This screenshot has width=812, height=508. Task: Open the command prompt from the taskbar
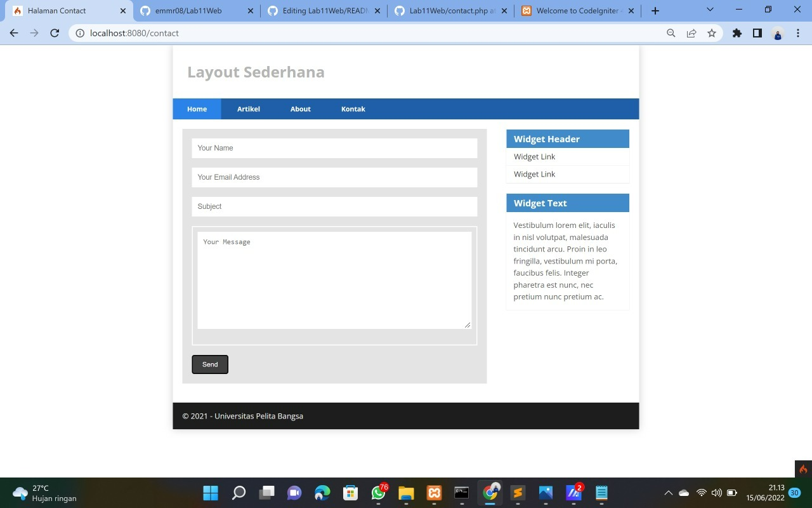point(461,492)
